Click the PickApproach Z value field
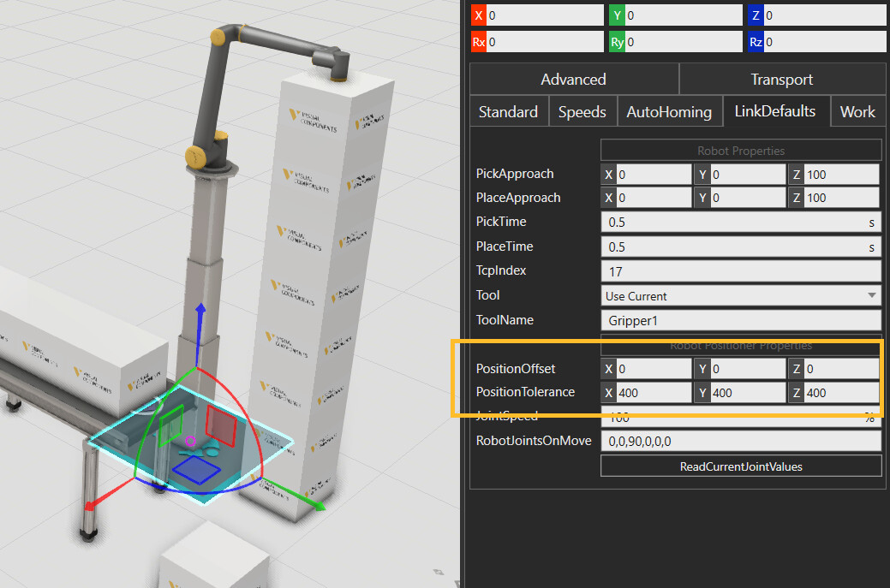This screenshot has width=890, height=588. (x=841, y=174)
